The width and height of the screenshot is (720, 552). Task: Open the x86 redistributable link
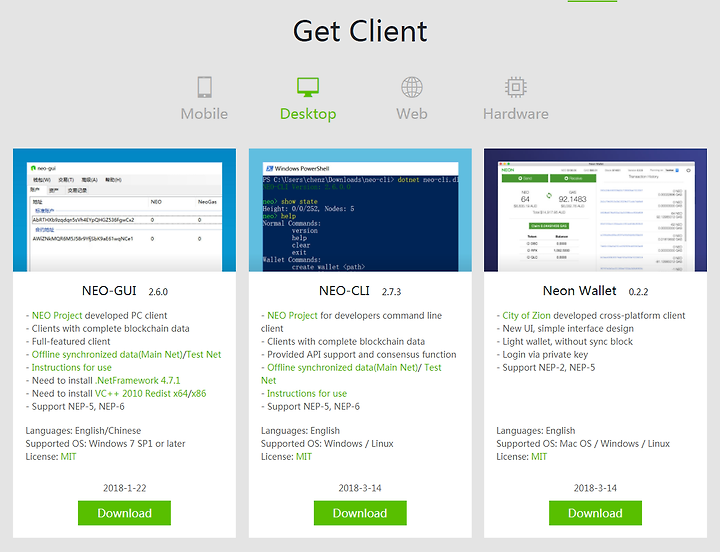[x=198, y=394]
